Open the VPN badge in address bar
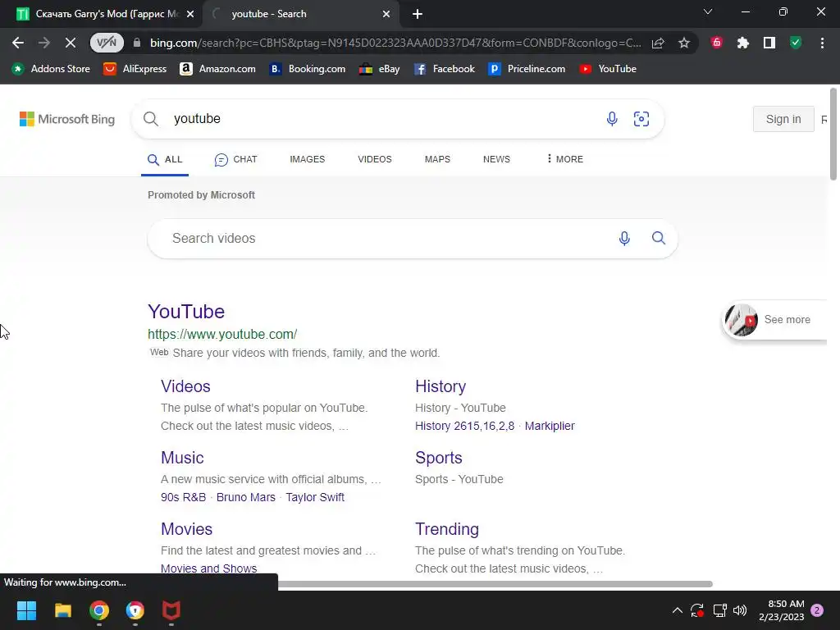The image size is (840, 630). point(107,43)
